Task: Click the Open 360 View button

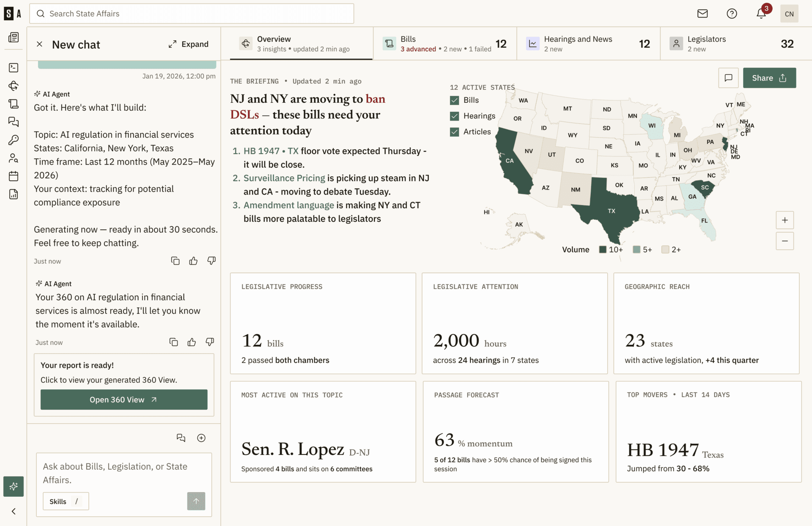Action: (x=124, y=399)
